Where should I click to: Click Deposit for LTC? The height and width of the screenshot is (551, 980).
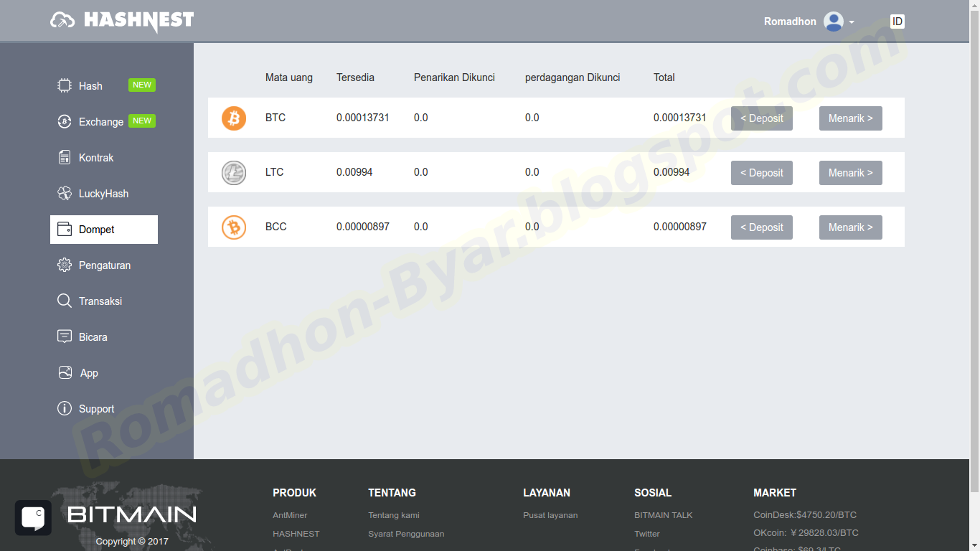coord(762,173)
